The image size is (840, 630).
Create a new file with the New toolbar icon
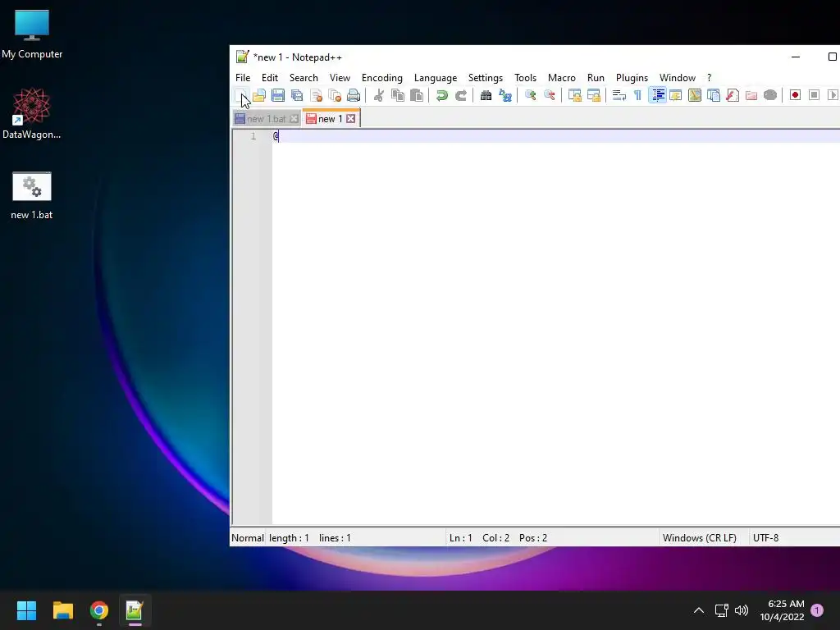(240, 95)
